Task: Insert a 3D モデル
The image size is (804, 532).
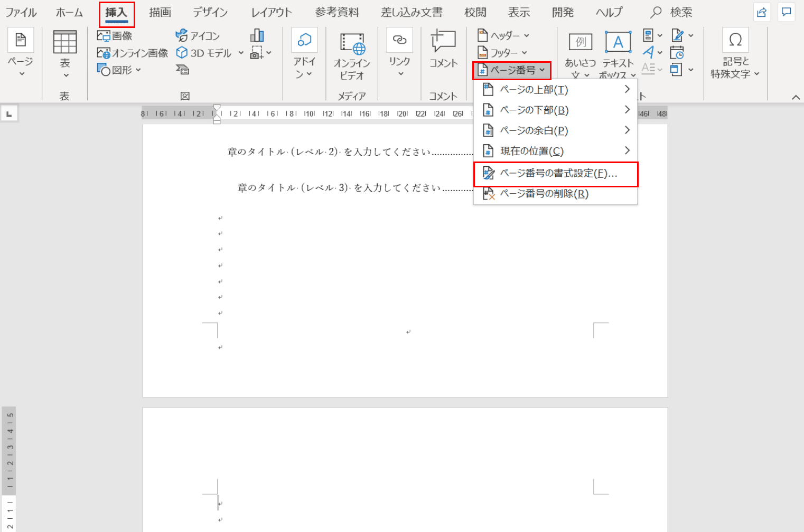Action: pyautogui.click(x=204, y=53)
